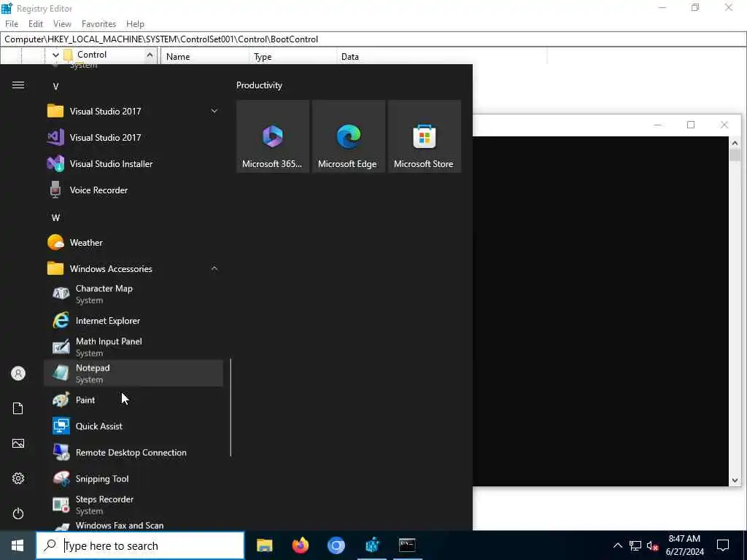Open Voice Recorder app
The height and width of the screenshot is (560, 747).
pos(133,190)
